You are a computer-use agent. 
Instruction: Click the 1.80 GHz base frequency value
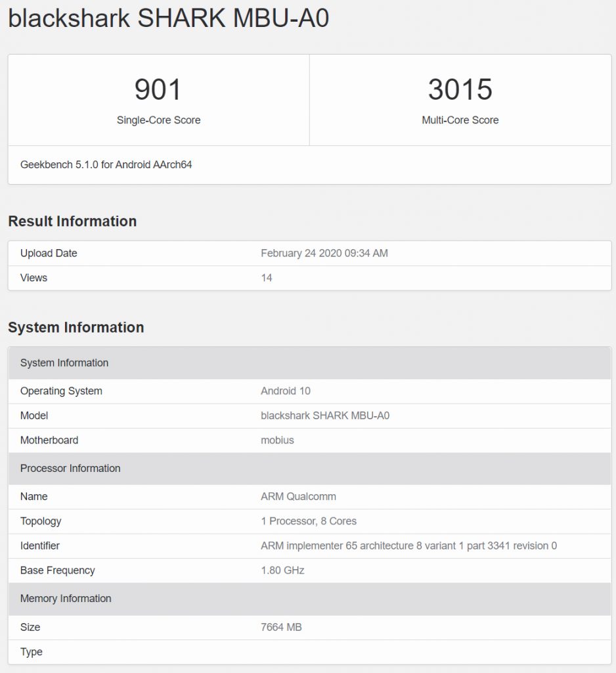coord(282,570)
